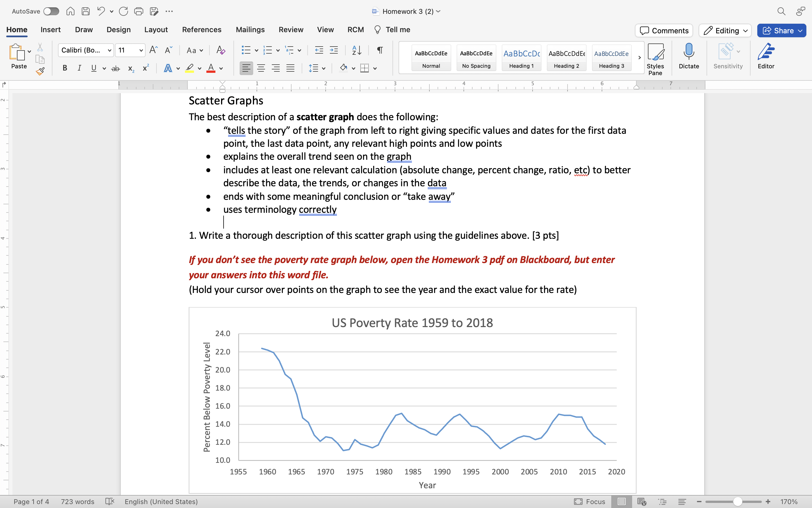Toggle the AutoSave switch
This screenshot has height=508, width=812.
point(51,11)
